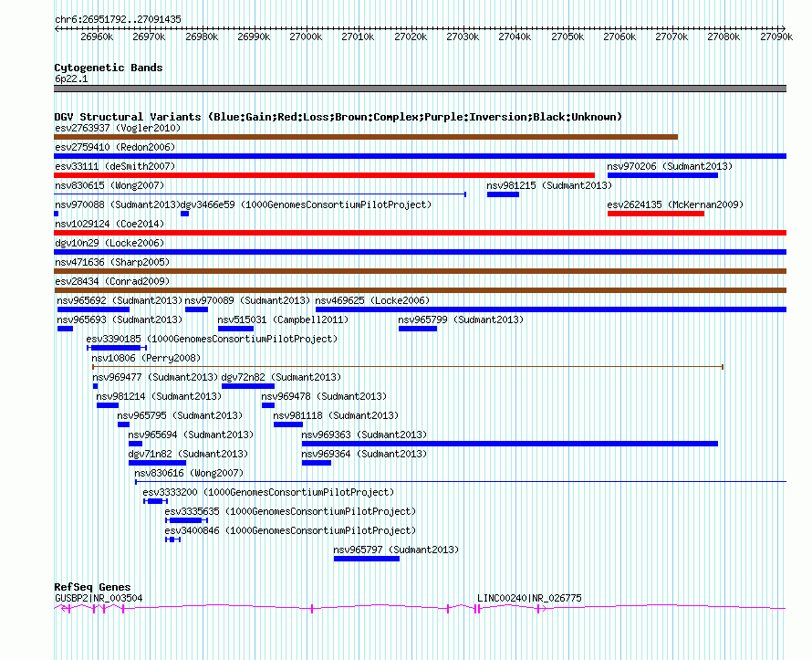This screenshot has height=660, width=812.
Task: Click the Cytogenetic Bands track heading
Action: 109,68
